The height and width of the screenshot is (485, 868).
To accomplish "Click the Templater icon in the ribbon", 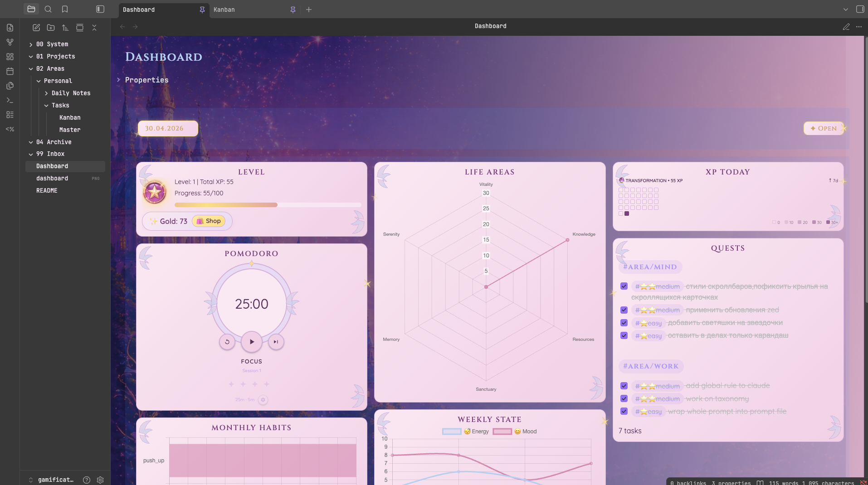I will click(x=10, y=129).
